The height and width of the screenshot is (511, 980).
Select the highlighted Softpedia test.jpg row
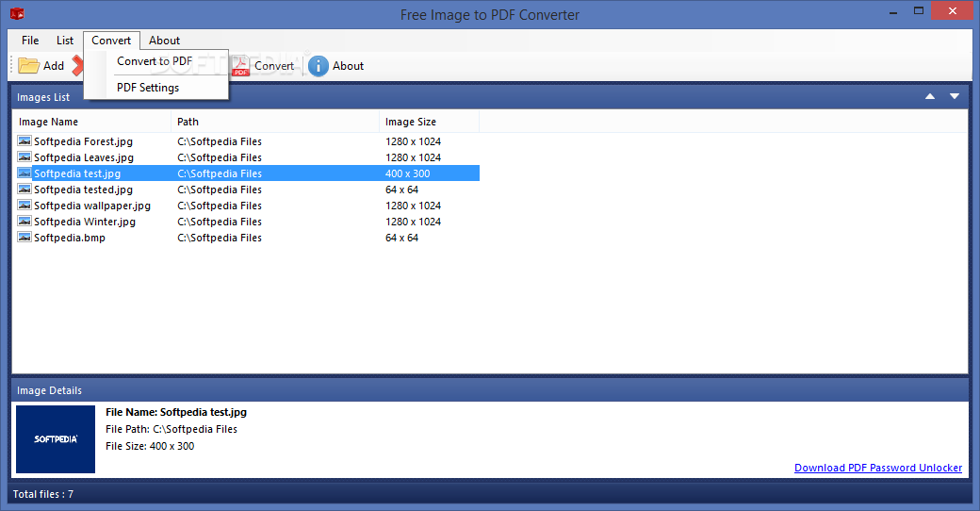coord(248,173)
